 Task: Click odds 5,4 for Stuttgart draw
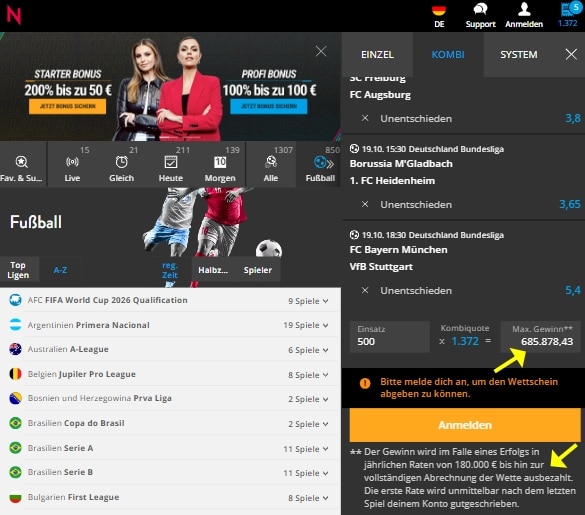click(x=573, y=290)
